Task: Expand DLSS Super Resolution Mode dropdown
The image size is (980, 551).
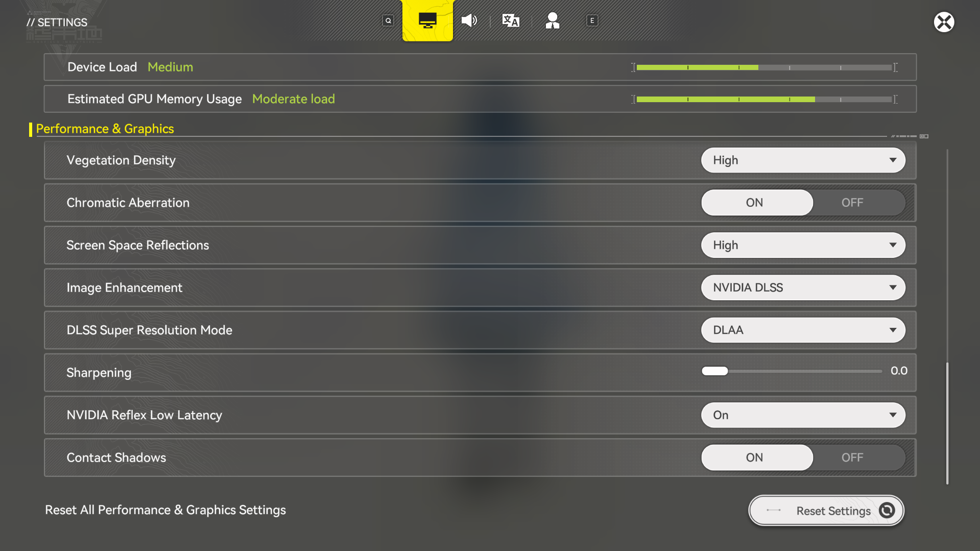Action: pos(803,330)
